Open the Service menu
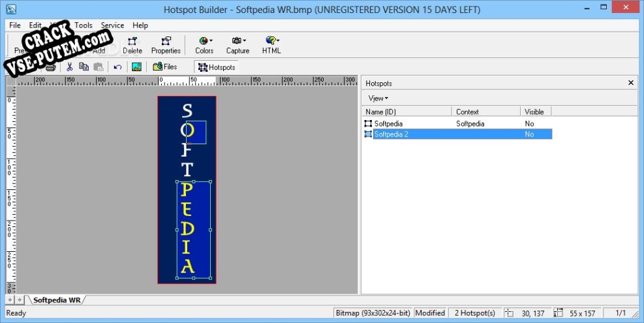The width and height of the screenshot is (644, 323). pos(112,25)
